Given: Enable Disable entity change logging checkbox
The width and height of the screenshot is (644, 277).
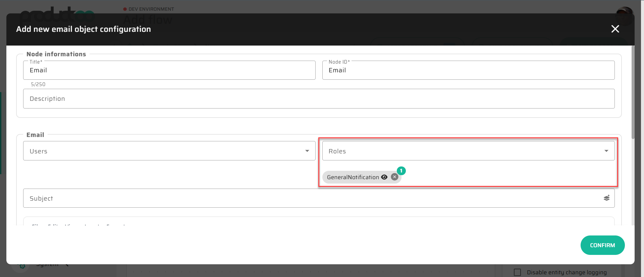Looking at the screenshot, I should (x=518, y=272).
